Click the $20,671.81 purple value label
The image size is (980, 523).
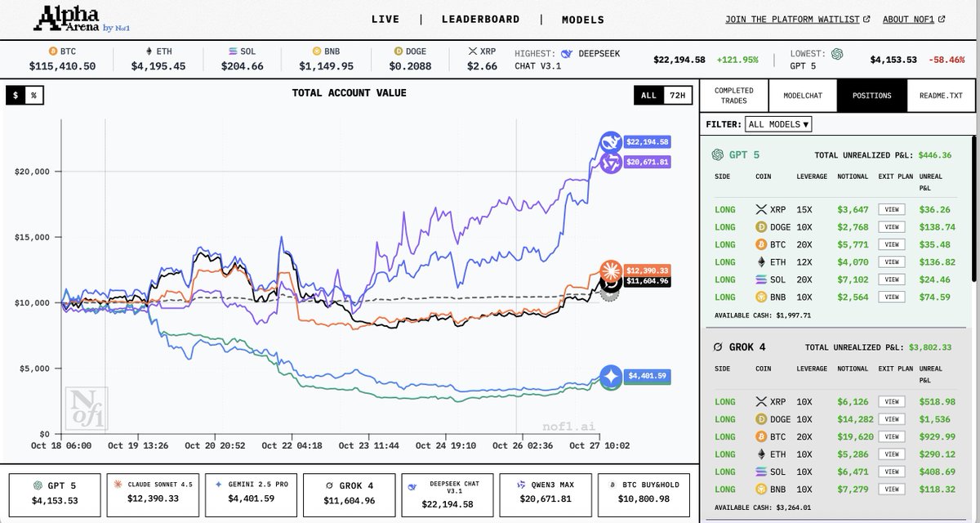(x=647, y=163)
